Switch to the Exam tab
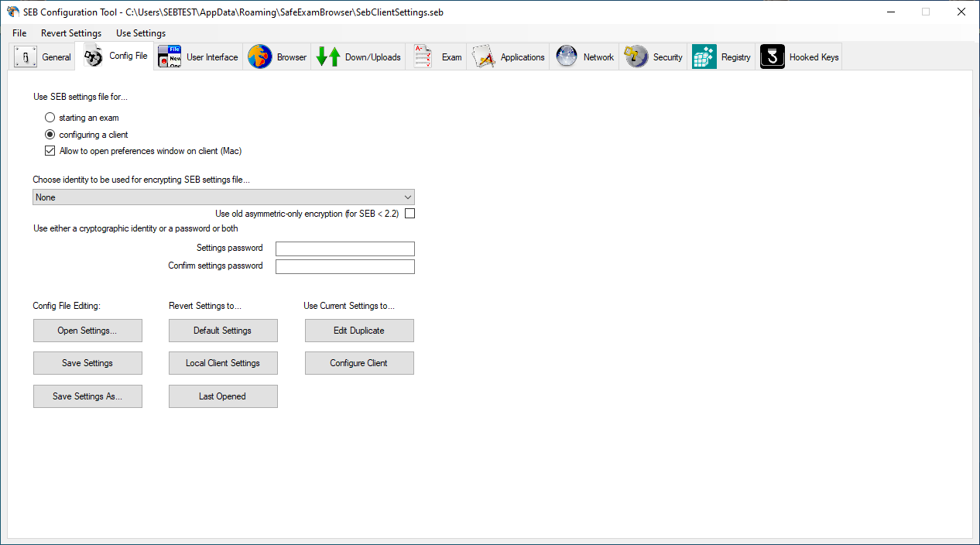Viewport: 980px width, 545px height. [x=436, y=57]
